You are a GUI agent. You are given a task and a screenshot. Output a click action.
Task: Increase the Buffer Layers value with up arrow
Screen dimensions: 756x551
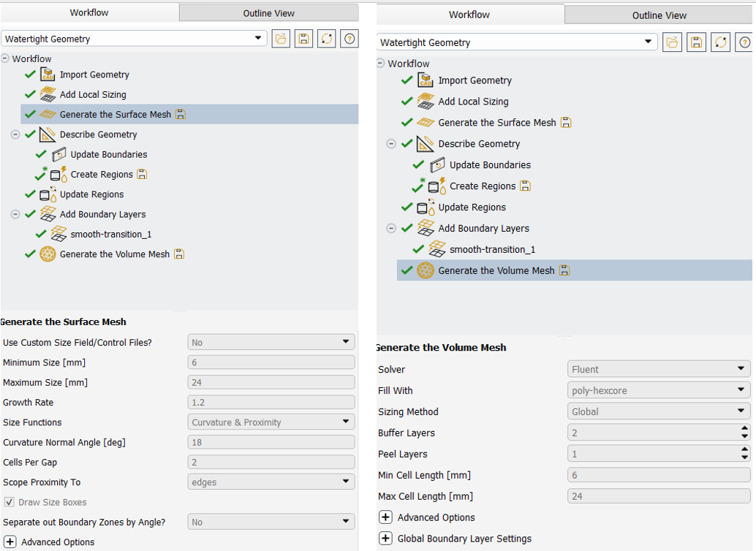click(x=744, y=429)
